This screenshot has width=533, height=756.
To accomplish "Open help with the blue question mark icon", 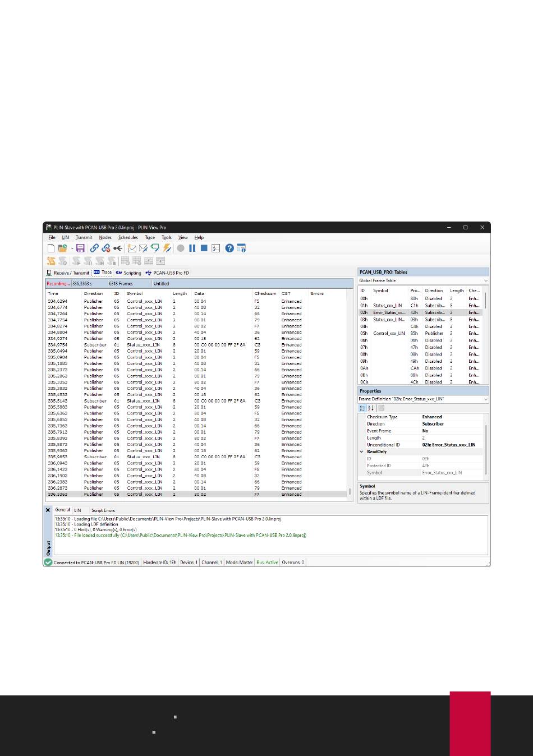I will pyautogui.click(x=229, y=248).
